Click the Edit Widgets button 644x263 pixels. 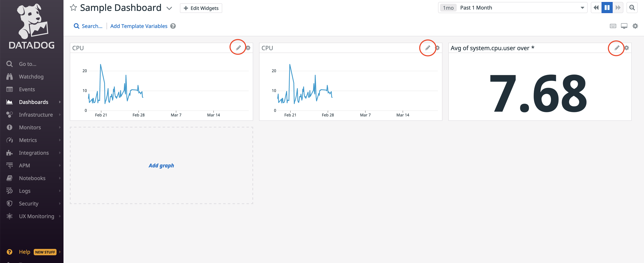[x=201, y=8]
